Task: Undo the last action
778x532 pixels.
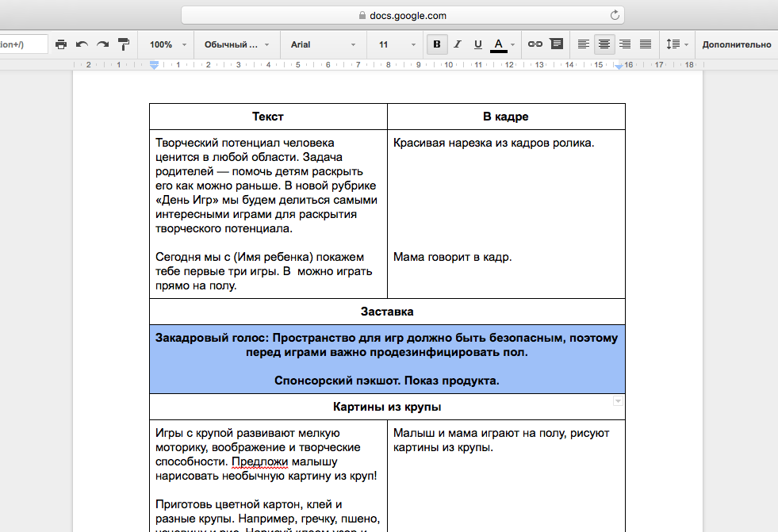Action: click(x=82, y=44)
